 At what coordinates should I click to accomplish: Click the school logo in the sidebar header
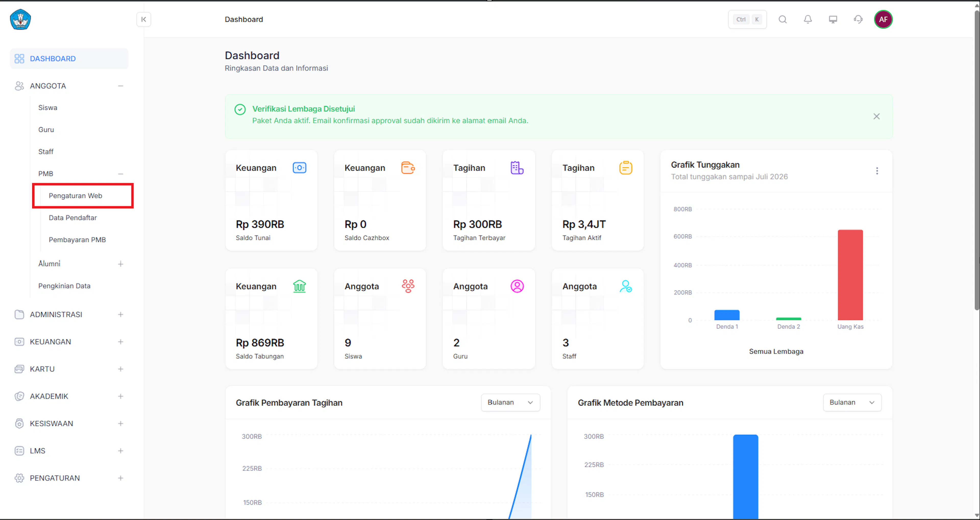pos(20,19)
